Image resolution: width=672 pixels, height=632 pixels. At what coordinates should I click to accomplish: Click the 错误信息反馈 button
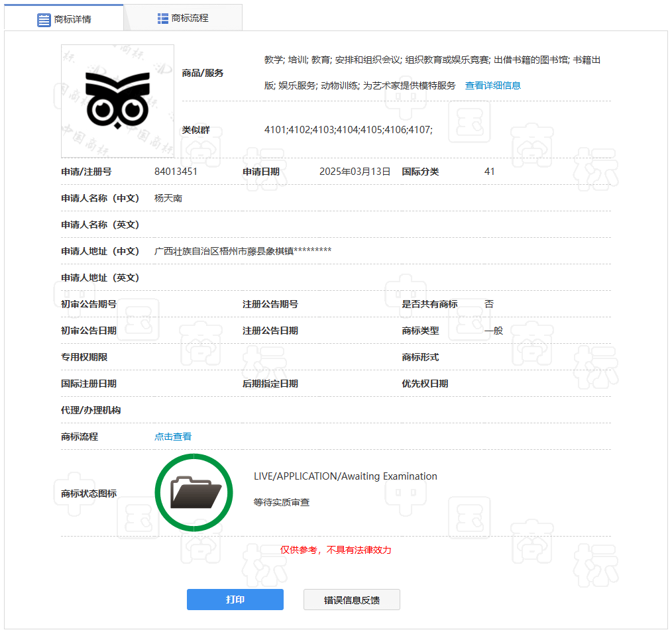click(x=351, y=600)
